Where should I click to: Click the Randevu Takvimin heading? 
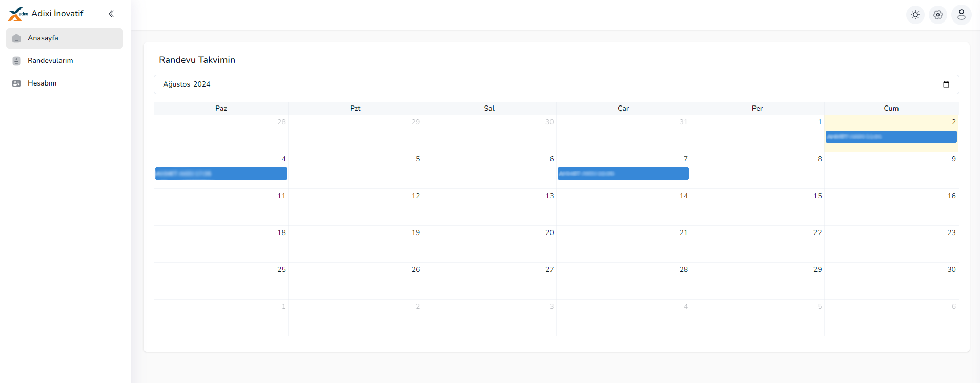[197, 60]
